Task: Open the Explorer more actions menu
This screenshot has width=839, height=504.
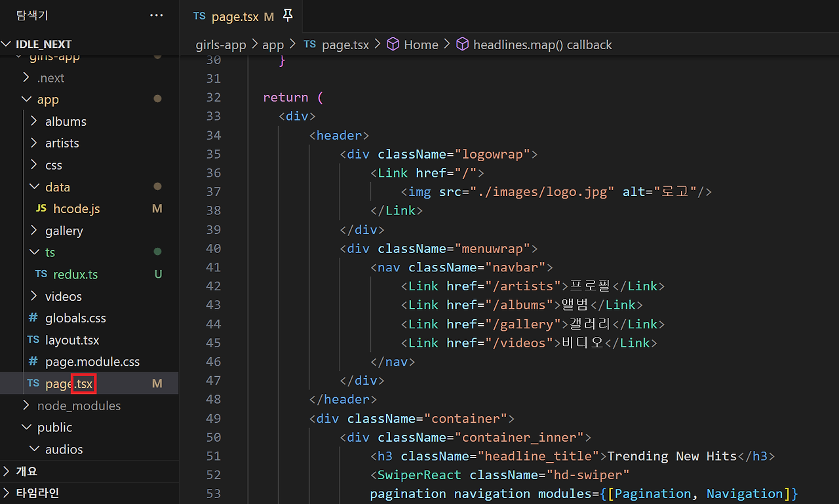Action: 156,15
